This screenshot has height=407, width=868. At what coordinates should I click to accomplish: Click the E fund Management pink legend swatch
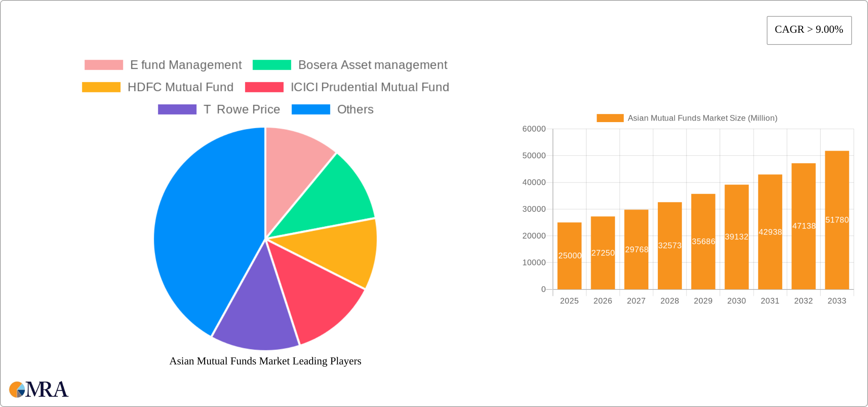(x=104, y=65)
